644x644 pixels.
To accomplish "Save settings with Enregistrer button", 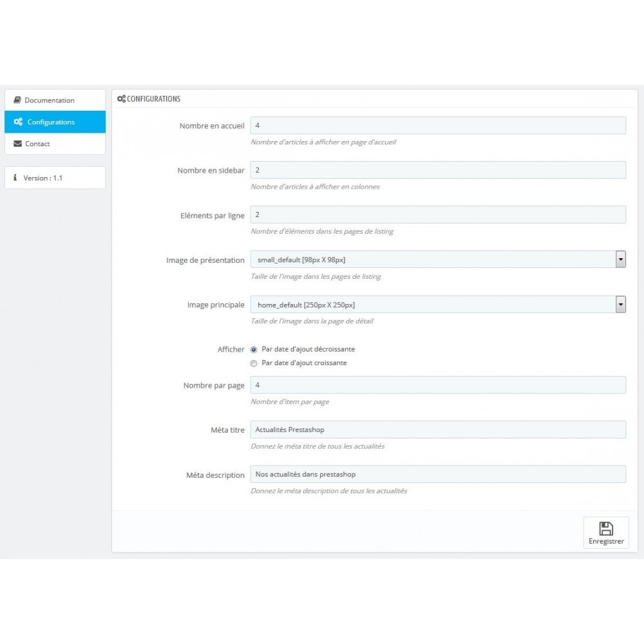I will click(x=606, y=533).
